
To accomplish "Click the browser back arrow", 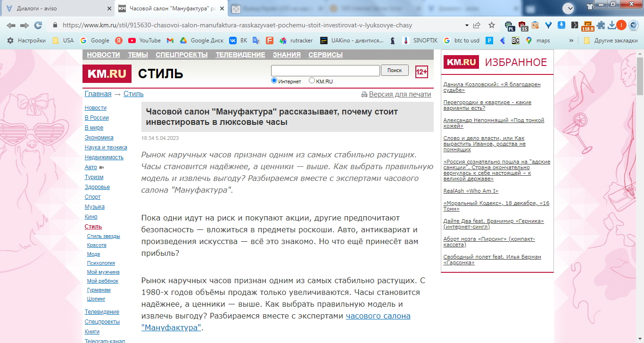I will 11,25.
